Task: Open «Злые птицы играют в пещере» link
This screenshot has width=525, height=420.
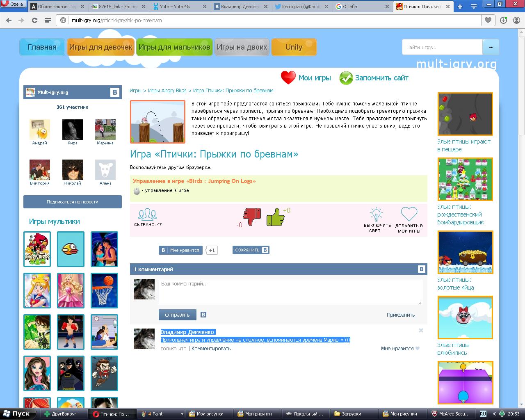Action: tap(464, 146)
